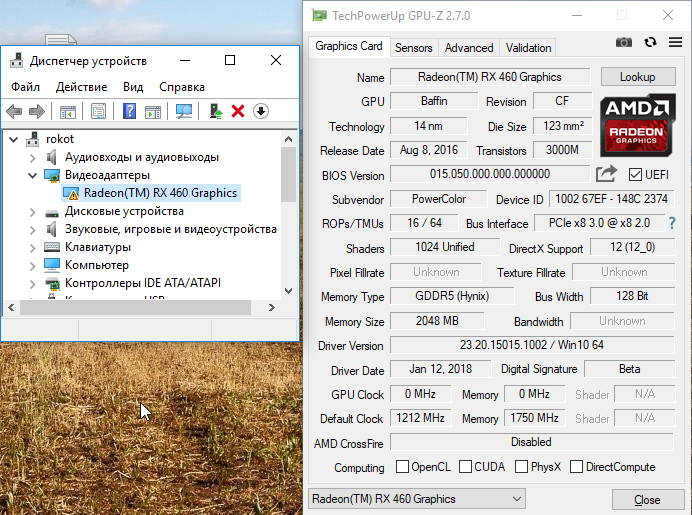692x515 pixels.
Task: Click the Bus Interface question mark icon
Action: (x=672, y=223)
